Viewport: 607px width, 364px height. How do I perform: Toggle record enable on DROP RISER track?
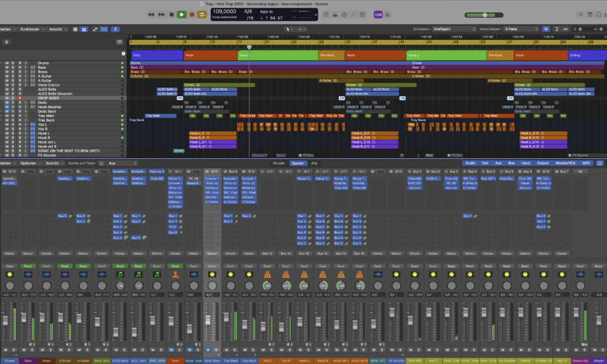click(20, 98)
